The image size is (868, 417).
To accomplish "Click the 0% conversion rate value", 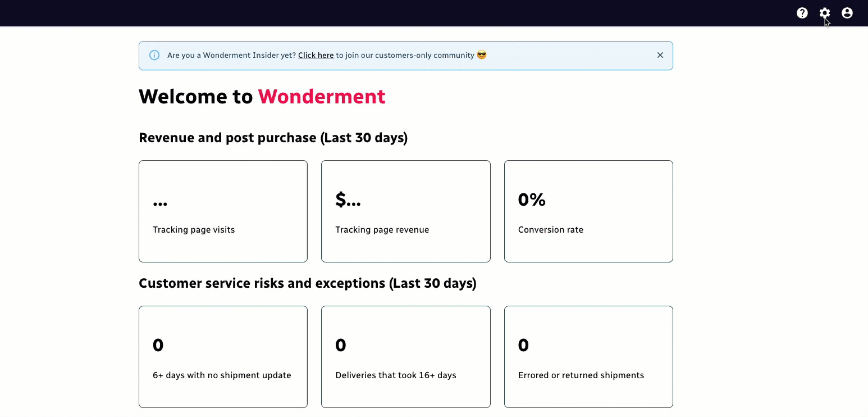I will coord(532,200).
